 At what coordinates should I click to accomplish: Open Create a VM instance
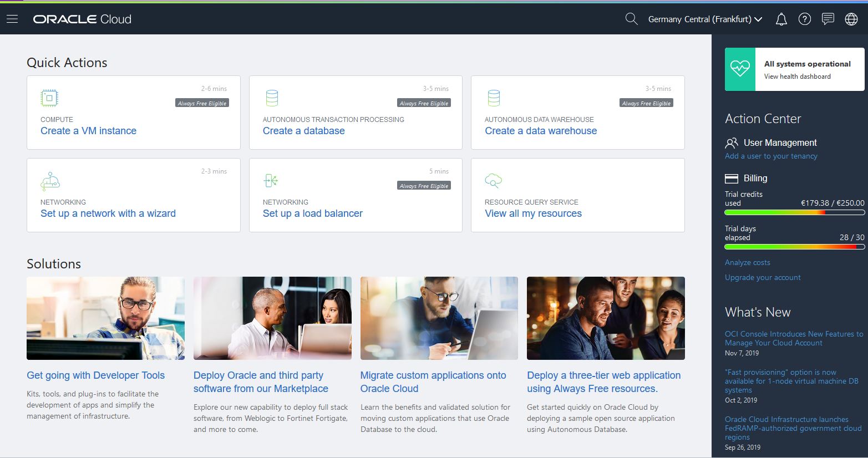tap(88, 131)
